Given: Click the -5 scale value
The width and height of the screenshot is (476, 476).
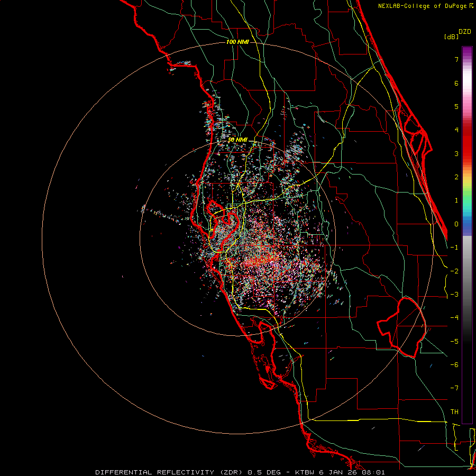Looking at the screenshot, I should click(454, 341).
